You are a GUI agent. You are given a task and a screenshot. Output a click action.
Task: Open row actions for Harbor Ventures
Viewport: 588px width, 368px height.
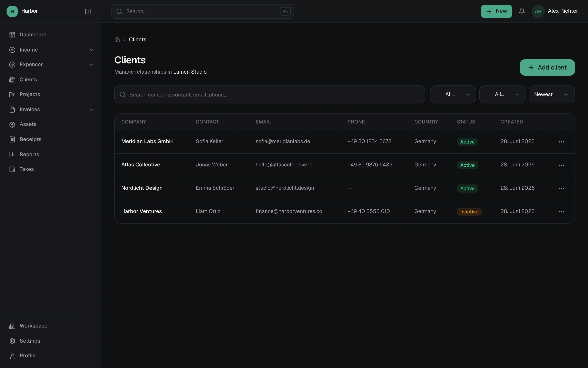point(561,212)
